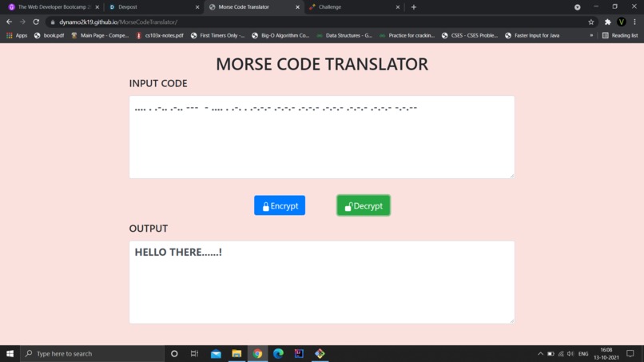Image resolution: width=644 pixels, height=362 pixels.
Task: Close the Morse Code Translator tab
Action: (x=297, y=7)
